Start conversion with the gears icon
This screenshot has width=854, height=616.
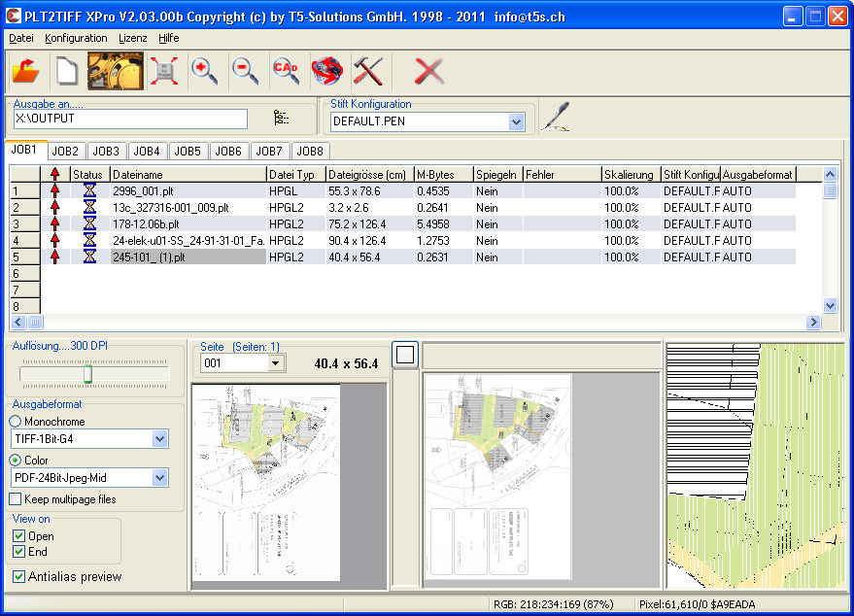(x=116, y=71)
